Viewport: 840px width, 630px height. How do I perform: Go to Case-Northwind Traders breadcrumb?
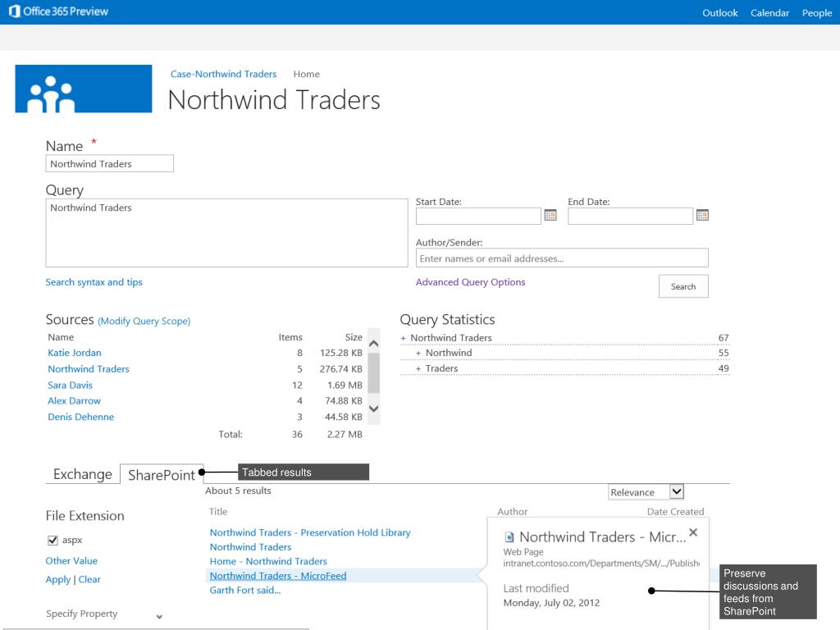pos(223,74)
